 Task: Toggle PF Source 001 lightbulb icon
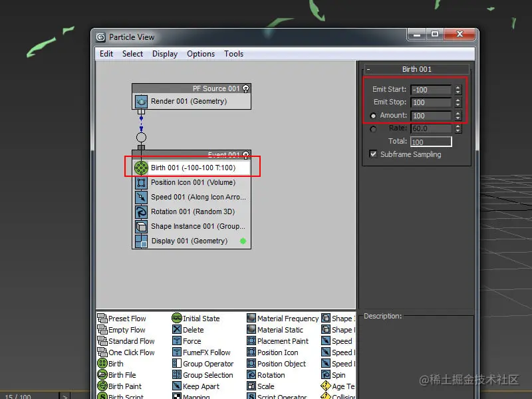(x=245, y=88)
